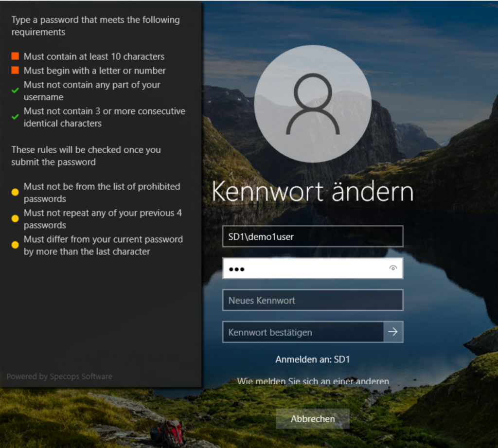Click yellow dot beside prohibited passwords rule

tap(15, 192)
